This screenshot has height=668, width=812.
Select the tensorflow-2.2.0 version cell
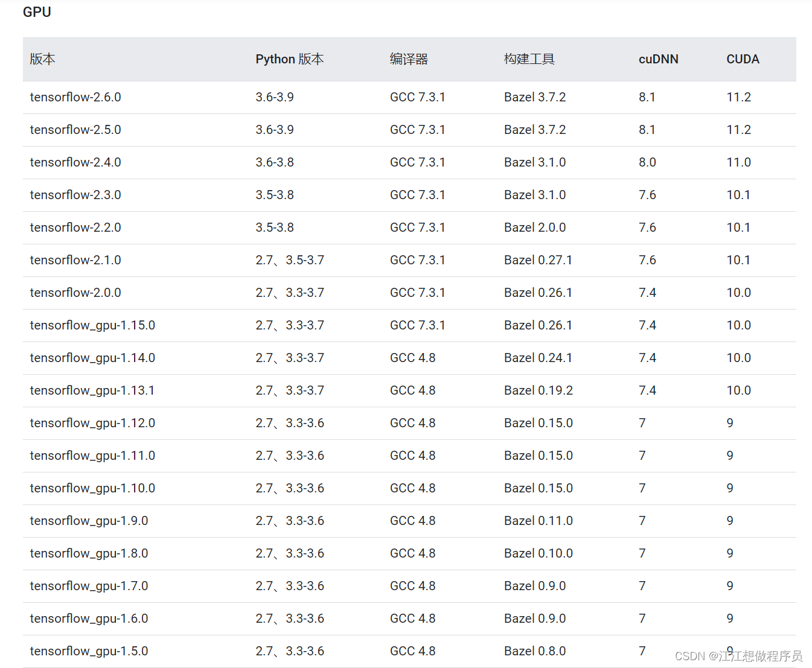[75, 227]
